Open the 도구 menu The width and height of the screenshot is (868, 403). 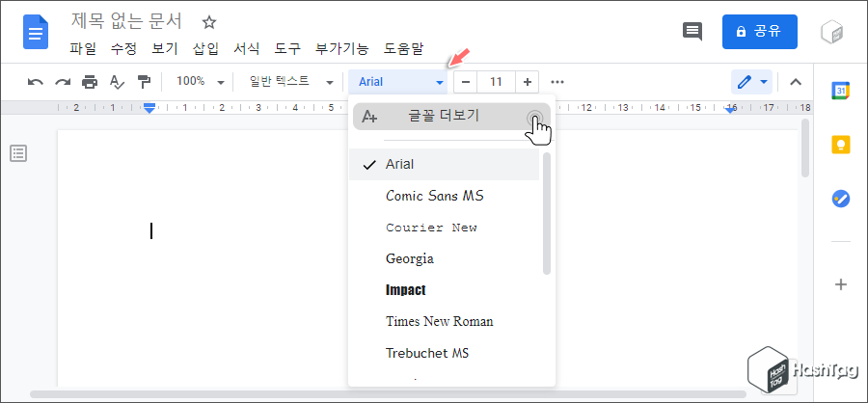point(287,49)
